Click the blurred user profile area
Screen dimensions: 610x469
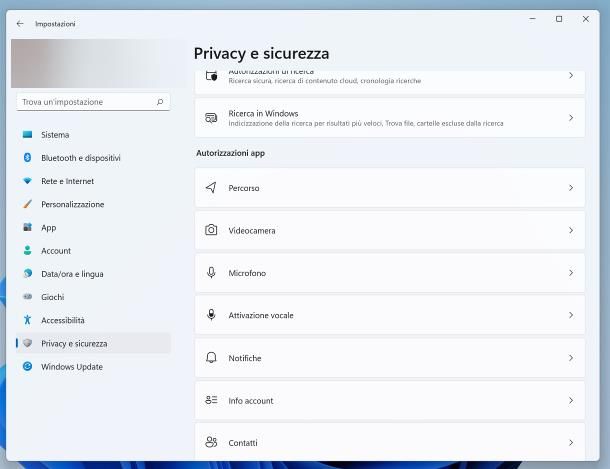[x=97, y=63]
